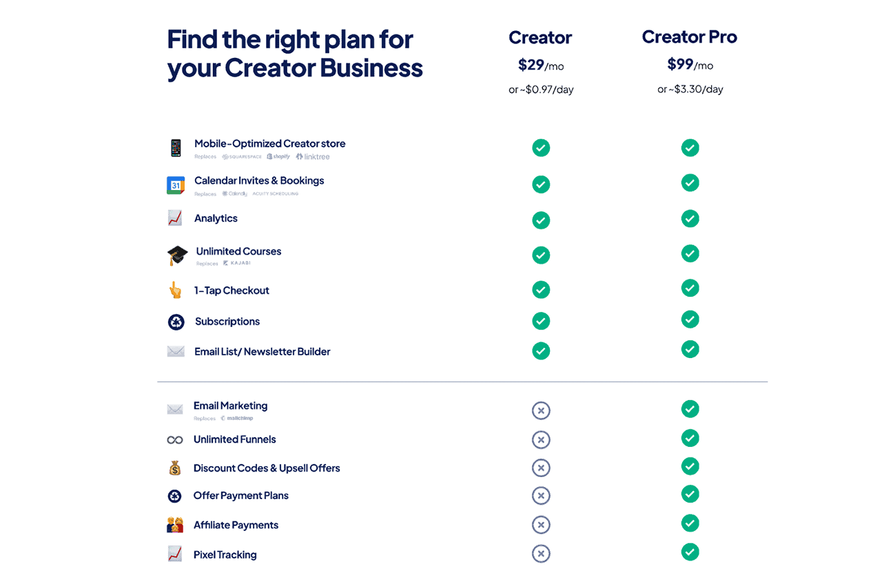The image size is (882, 588).
Task: Toggle the green checkmark for Analytics under Creator
Action: point(541,220)
